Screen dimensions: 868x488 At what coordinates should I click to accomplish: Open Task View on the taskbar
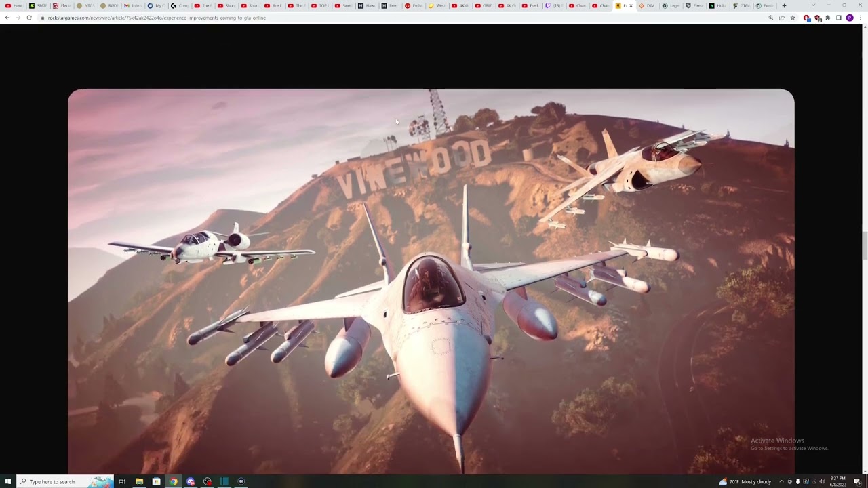click(122, 481)
